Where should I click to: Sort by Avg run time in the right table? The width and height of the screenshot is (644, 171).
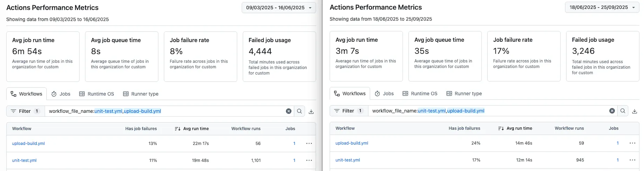click(515, 129)
